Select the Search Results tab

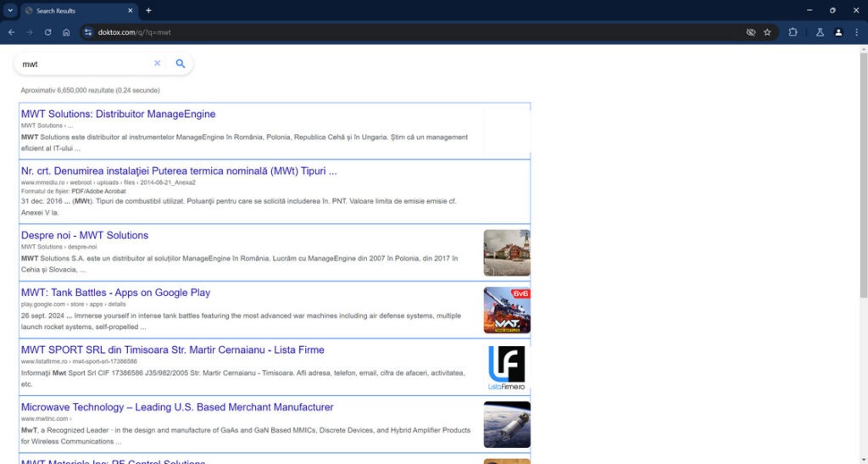tap(76, 11)
